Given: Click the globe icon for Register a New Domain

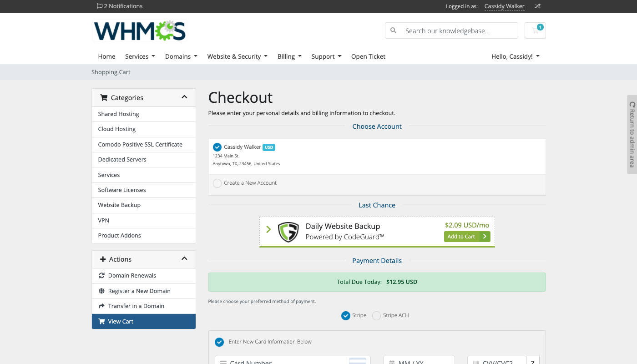Looking at the screenshot, I should click(x=101, y=291).
